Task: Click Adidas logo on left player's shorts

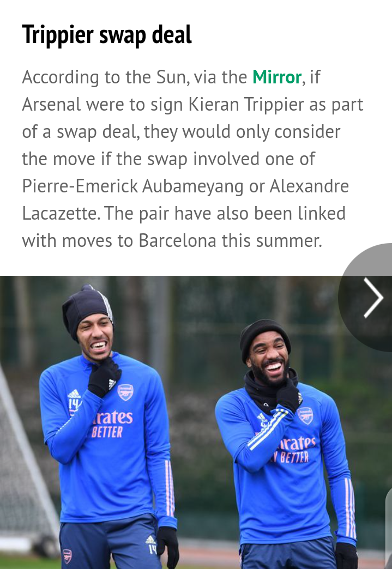Action: click(x=150, y=540)
